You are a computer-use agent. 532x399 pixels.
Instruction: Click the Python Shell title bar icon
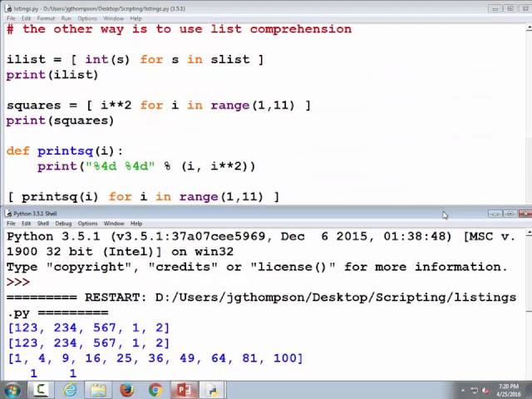8,214
